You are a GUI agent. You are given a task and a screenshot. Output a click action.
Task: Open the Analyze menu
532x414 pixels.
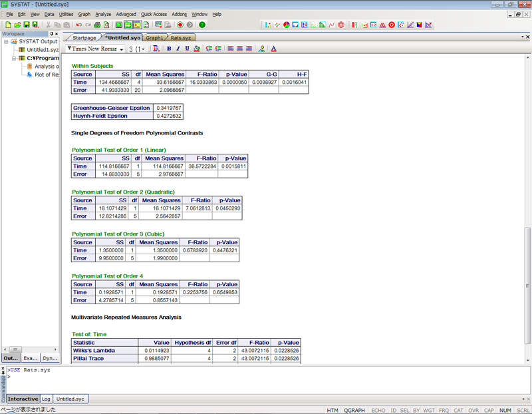pyautogui.click(x=103, y=14)
